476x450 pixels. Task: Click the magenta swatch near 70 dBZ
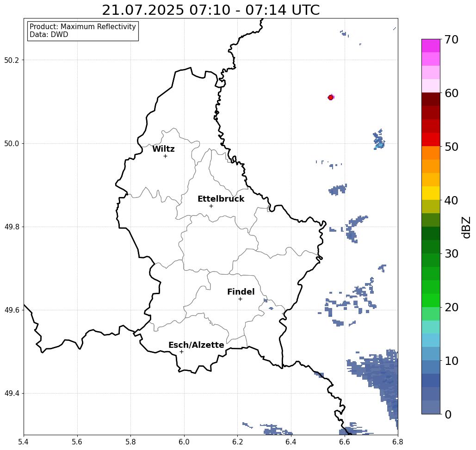click(431, 46)
